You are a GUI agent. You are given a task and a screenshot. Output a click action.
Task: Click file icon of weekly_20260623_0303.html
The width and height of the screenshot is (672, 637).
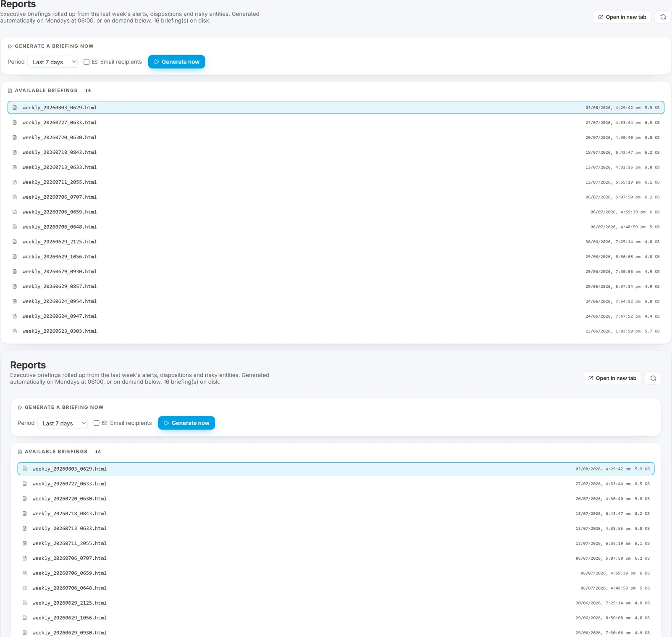click(15, 331)
